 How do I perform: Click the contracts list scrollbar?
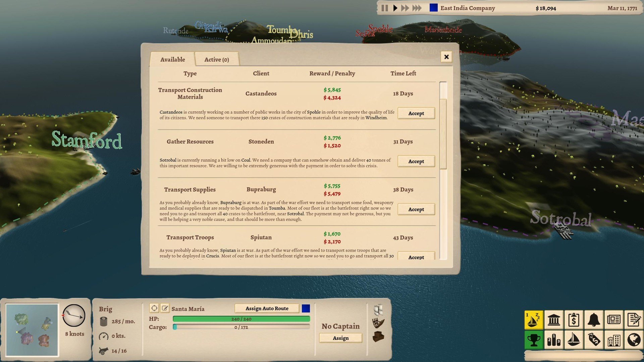pos(443,134)
